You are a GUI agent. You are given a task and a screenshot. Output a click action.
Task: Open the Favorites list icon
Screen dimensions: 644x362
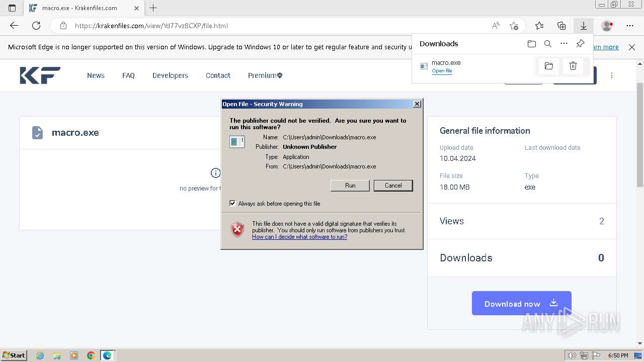[539, 26]
